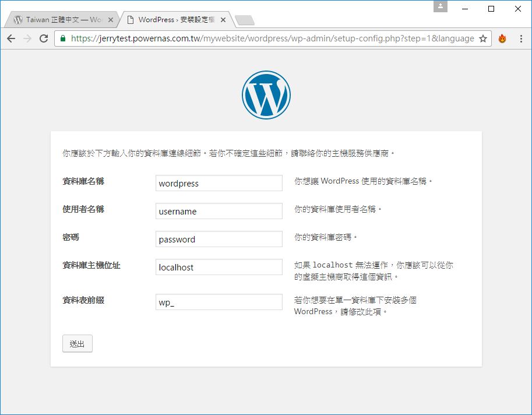Bookmark this page with the star icon

[483, 38]
